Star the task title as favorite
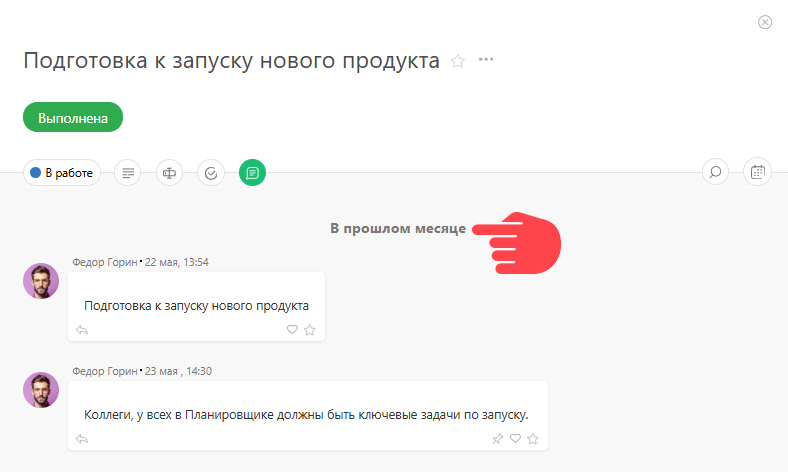The image size is (788, 472). (458, 61)
